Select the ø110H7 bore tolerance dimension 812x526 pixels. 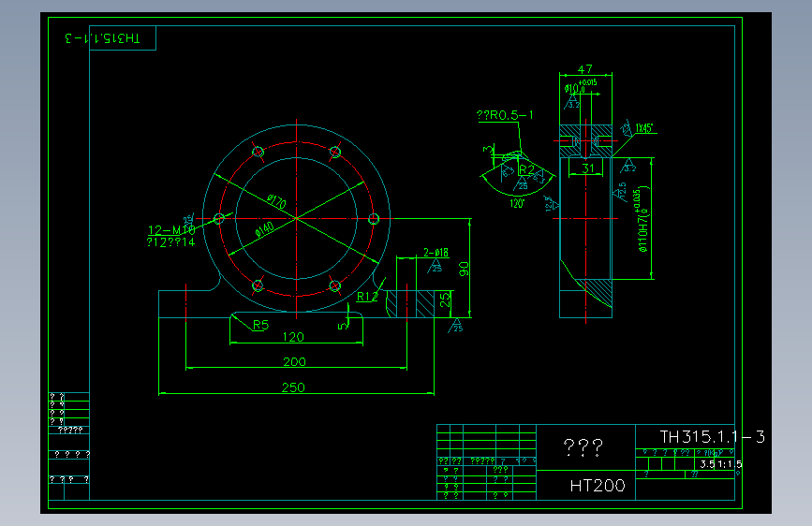642,220
